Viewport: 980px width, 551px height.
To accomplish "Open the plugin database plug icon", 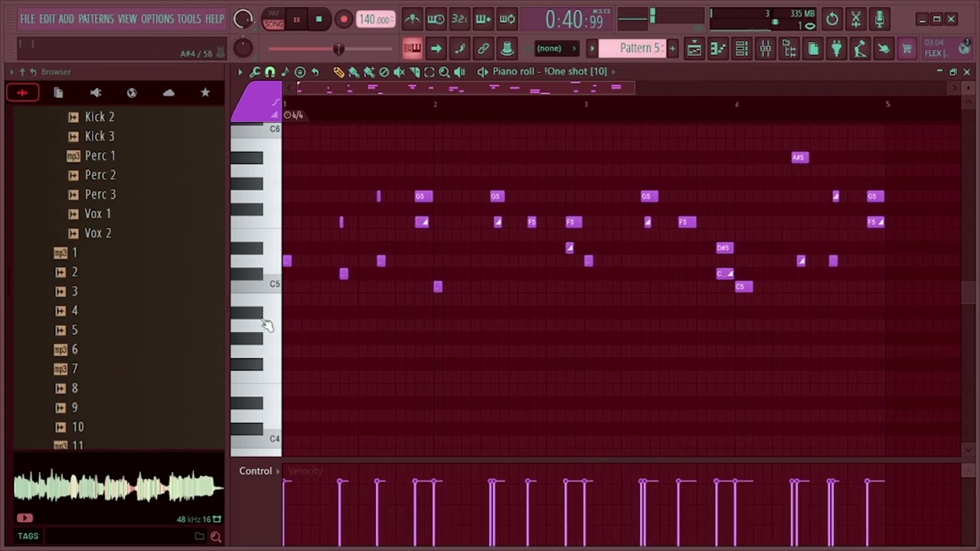I will coord(837,49).
